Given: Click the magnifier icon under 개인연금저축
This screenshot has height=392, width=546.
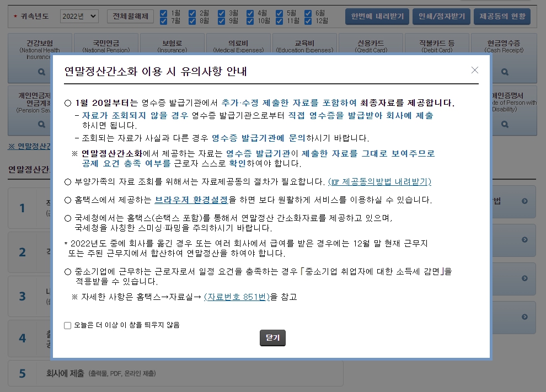Looking at the screenshot, I should point(41,124).
